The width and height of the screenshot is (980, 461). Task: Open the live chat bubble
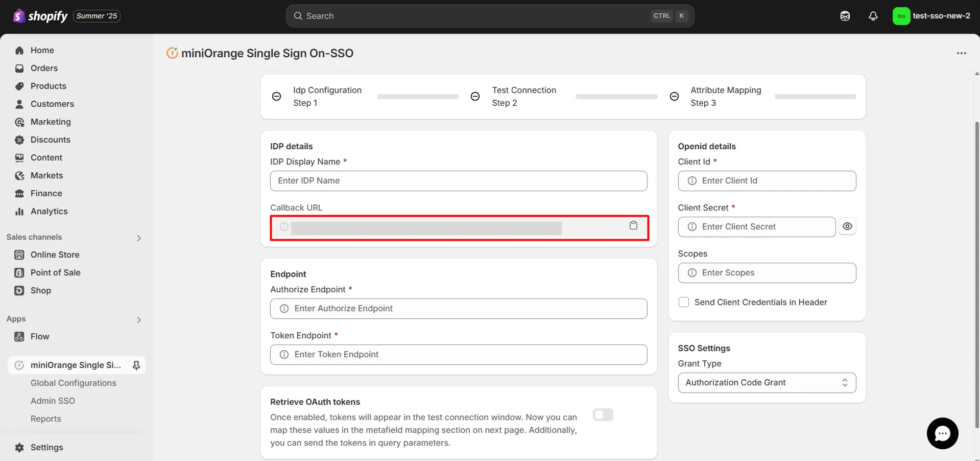pyautogui.click(x=942, y=433)
